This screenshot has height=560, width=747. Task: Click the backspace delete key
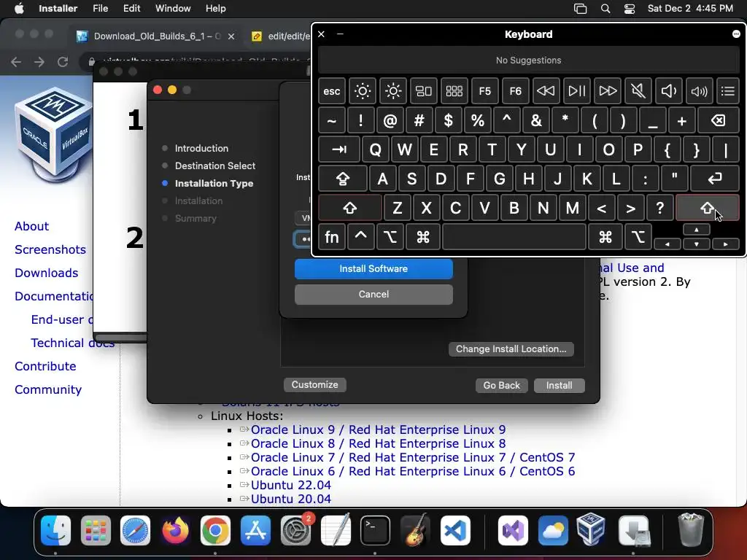click(719, 120)
